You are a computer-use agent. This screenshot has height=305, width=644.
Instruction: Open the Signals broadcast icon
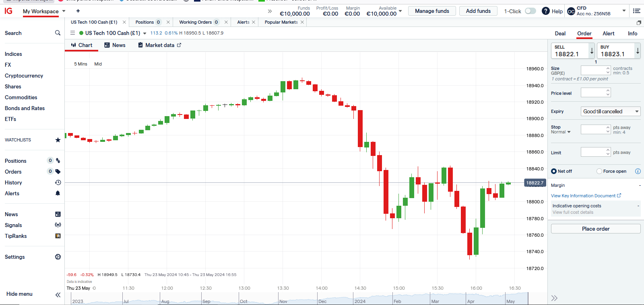58,225
